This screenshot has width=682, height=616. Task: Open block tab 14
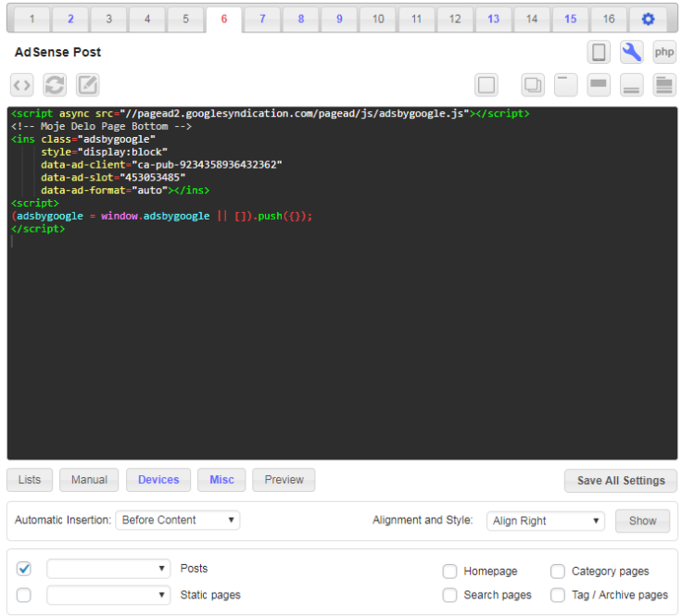[x=532, y=19]
